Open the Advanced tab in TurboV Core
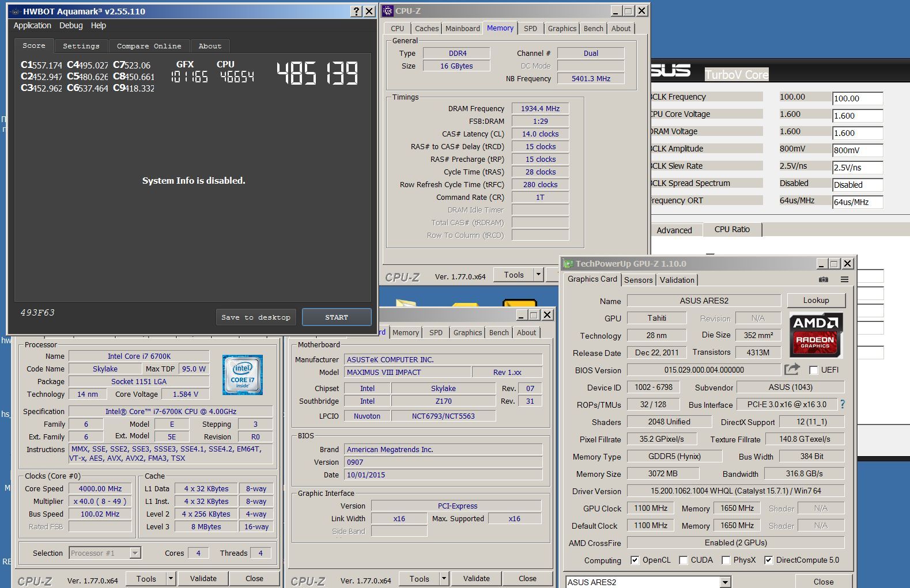 tap(674, 230)
